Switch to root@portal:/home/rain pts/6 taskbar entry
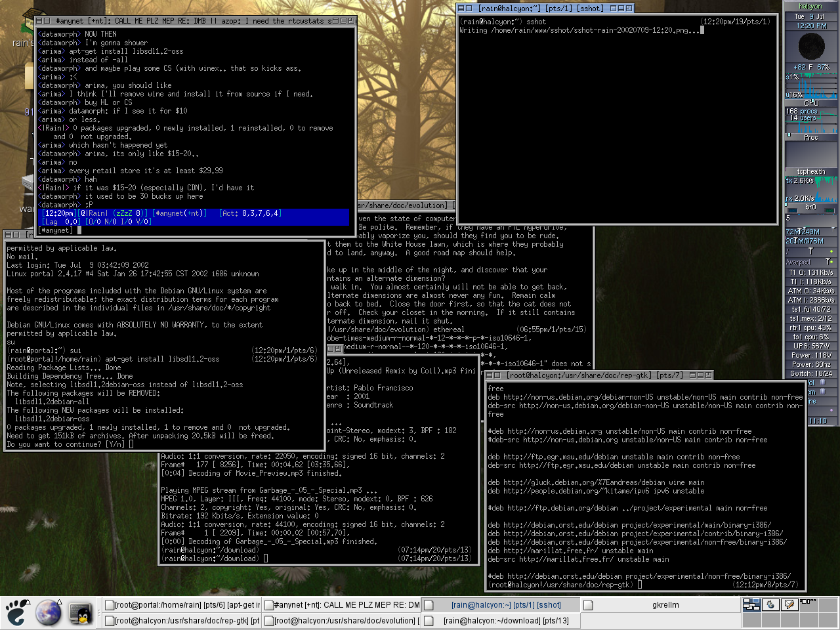 click(x=182, y=605)
